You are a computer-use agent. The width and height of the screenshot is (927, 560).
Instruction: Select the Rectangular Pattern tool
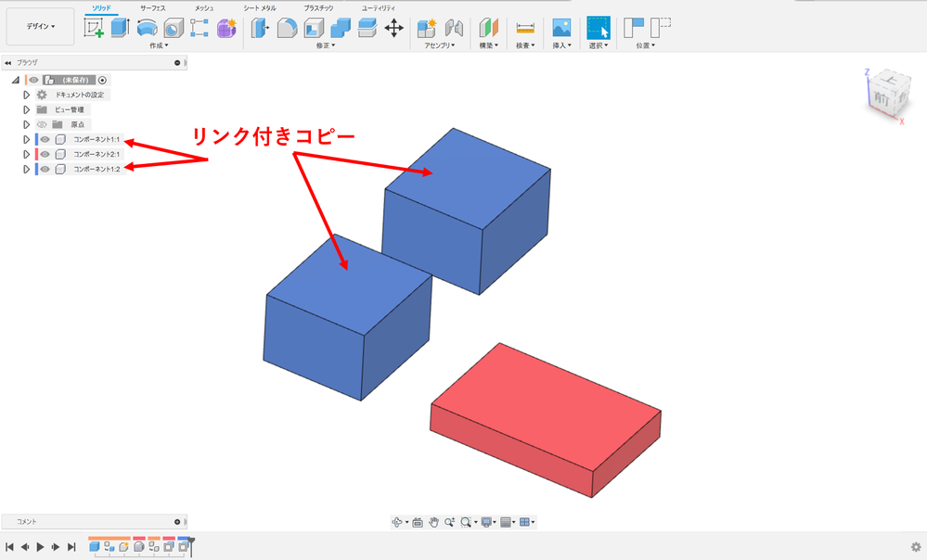(x=200, y=28)
